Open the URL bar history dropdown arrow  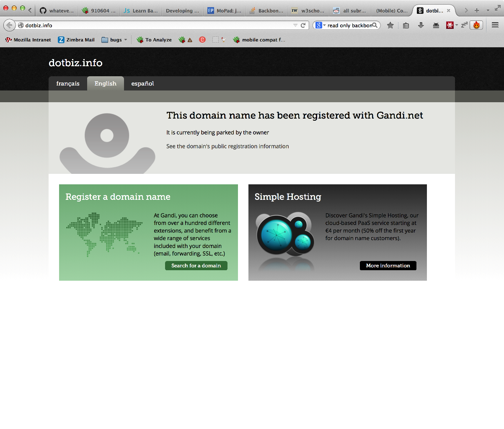pos(295,26)
